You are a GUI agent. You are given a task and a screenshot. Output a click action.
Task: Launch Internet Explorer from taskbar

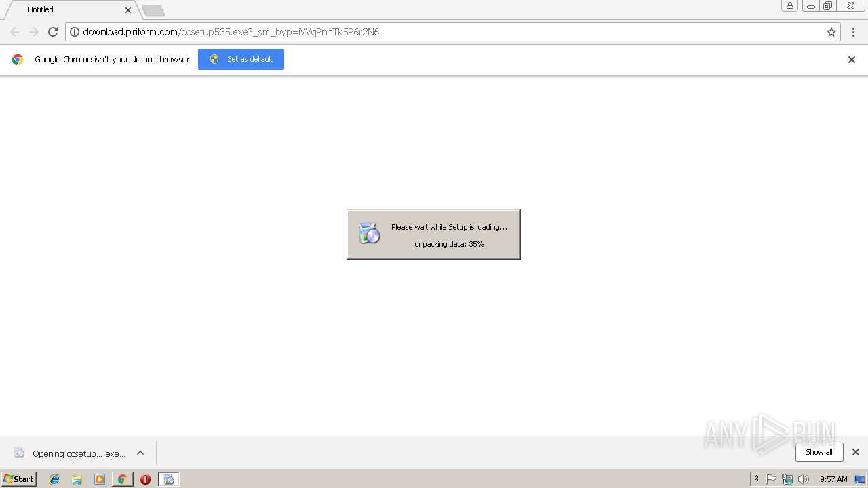tap(54, 479)
